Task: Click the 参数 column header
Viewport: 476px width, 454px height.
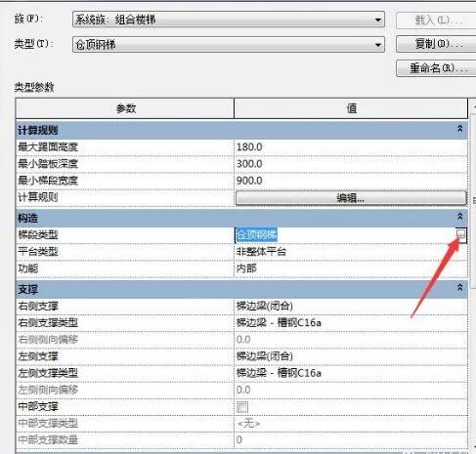Action: click(x=125, y=108)
